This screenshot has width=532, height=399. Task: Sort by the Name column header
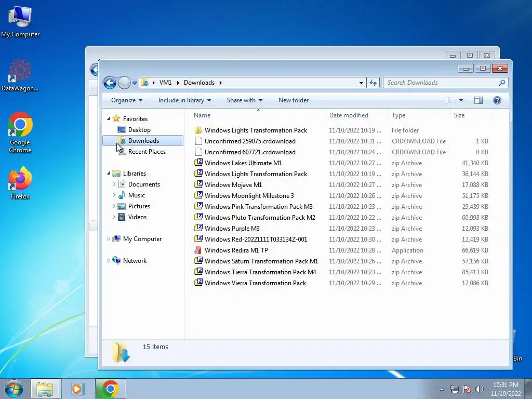pyautogui.click(x=202, y=115)
